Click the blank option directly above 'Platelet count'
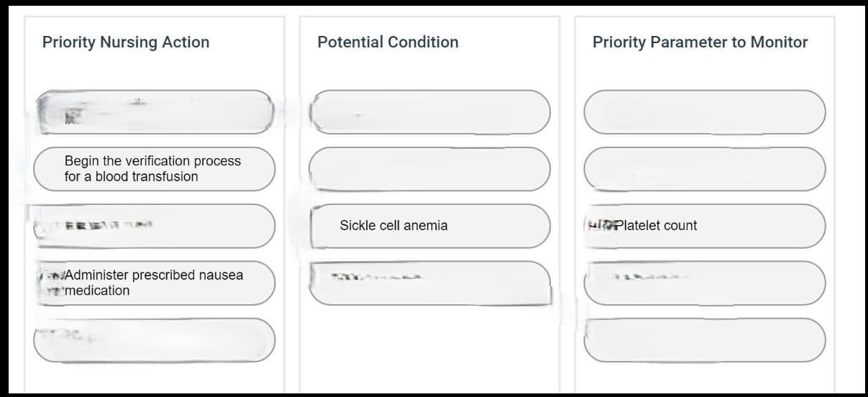Viewport: 868px width, 397px height. pos(704,169)
